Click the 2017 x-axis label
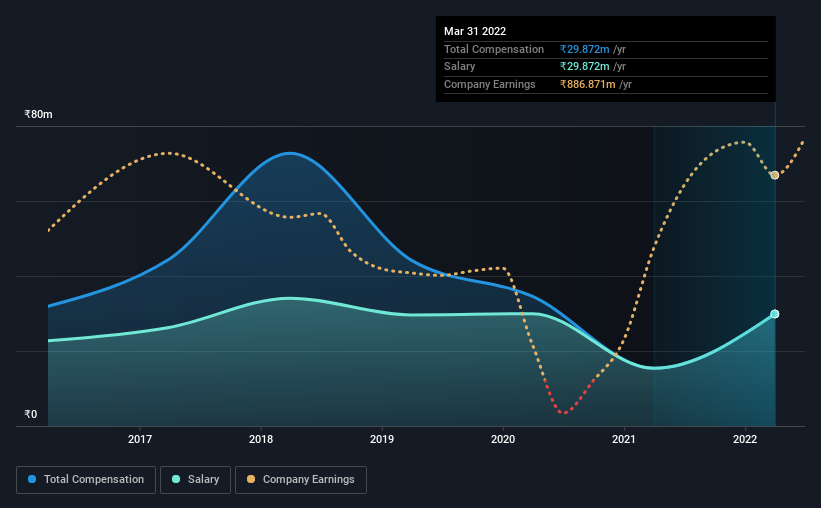Screen dimensions: 821x508 (x=140, y=439)
